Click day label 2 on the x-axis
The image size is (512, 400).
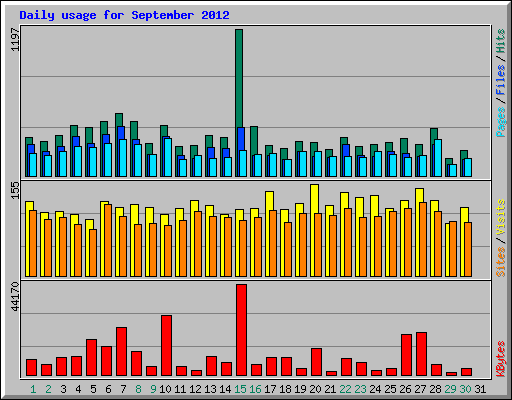click(48, 389)
